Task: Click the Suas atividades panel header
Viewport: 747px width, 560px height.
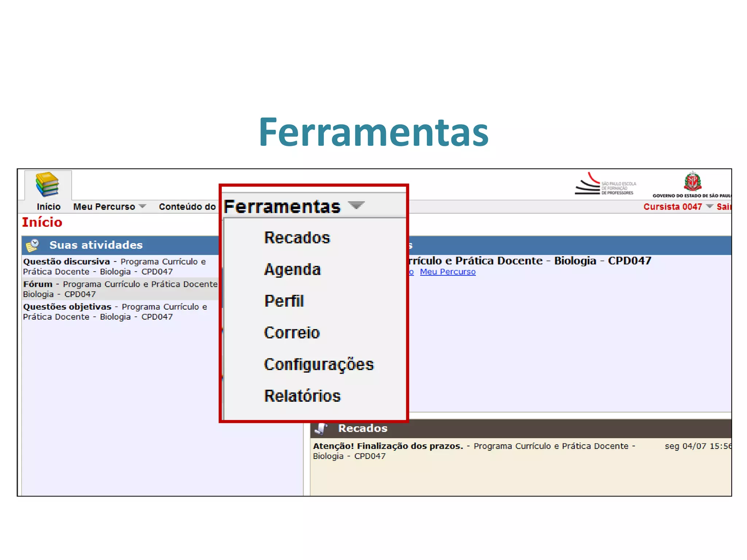Action: pyautogui.click(x=96, y=245)
